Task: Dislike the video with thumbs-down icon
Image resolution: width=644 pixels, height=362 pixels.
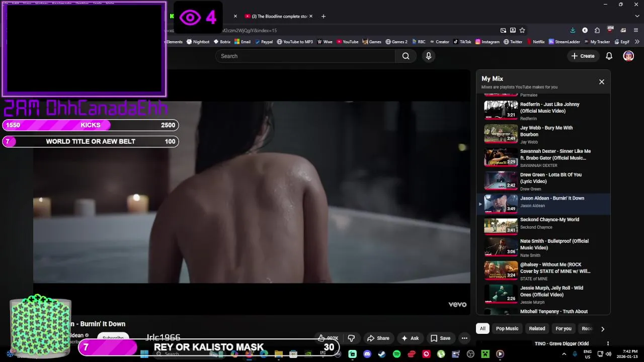Action: [351, 338]
